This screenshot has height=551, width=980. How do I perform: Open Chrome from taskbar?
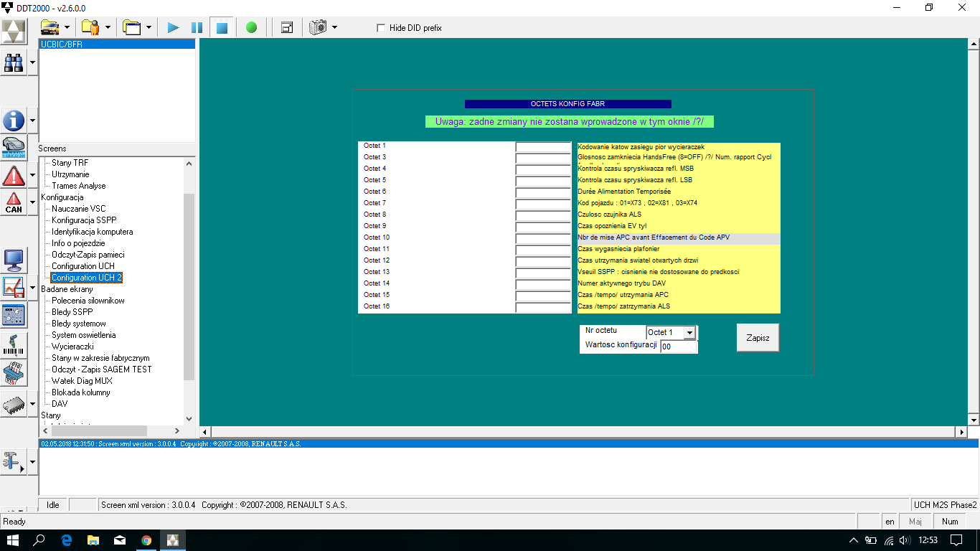tap(146, 540)
